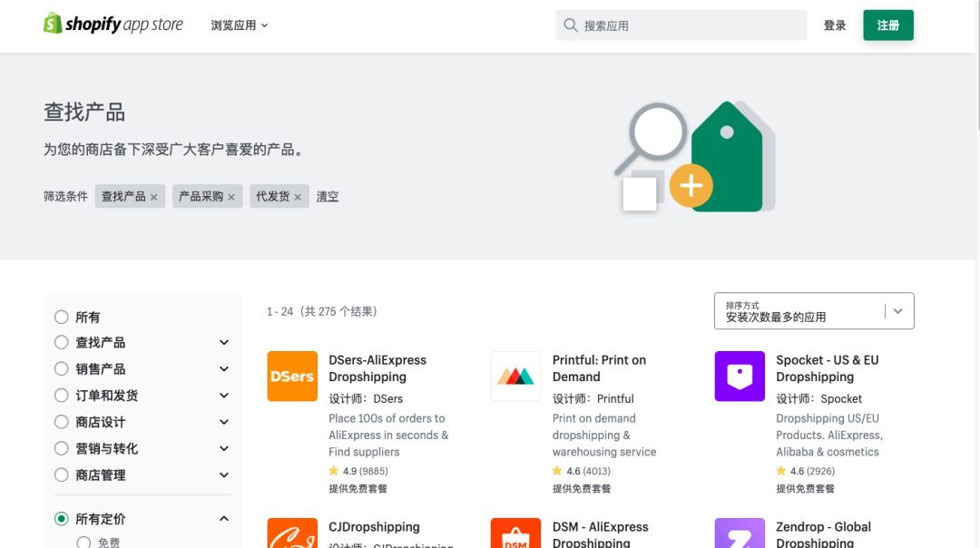This screenshot has height=548, width=980.
Task: Remove the 查找产品 filter tag
Action: 153,197
